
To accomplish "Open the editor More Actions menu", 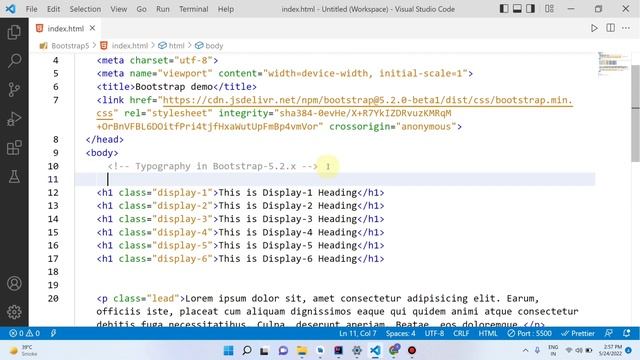I will pyautogui.click(x=626, y=28).
